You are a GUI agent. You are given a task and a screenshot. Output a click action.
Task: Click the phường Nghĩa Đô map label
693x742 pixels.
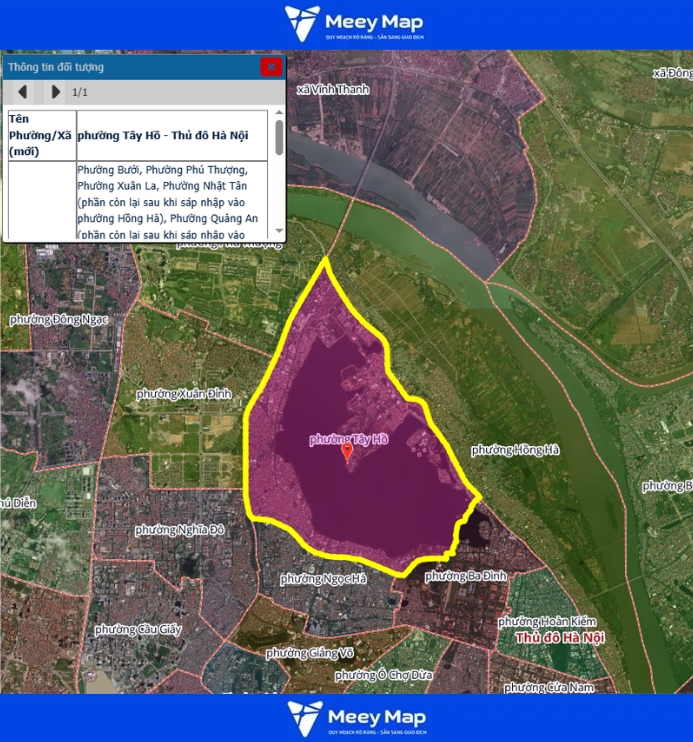[x=180, y=529]
